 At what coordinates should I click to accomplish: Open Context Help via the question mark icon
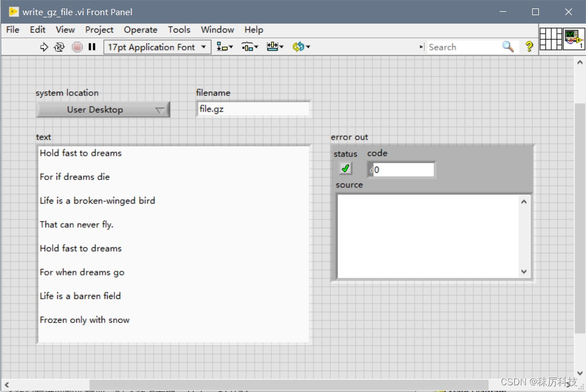[x=529, y=47]
